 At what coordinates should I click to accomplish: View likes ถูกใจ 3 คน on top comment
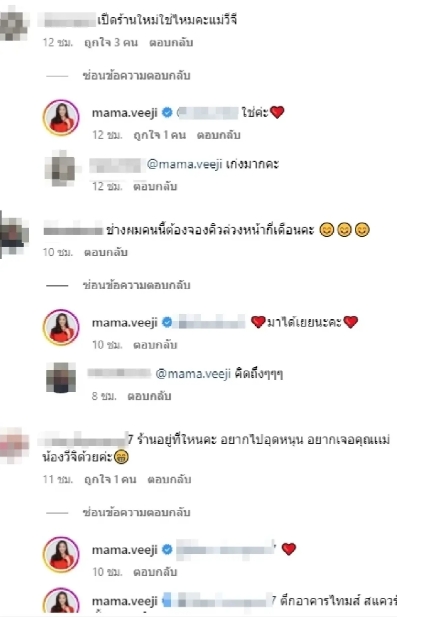pyautogui.click(x=111, y=42)
